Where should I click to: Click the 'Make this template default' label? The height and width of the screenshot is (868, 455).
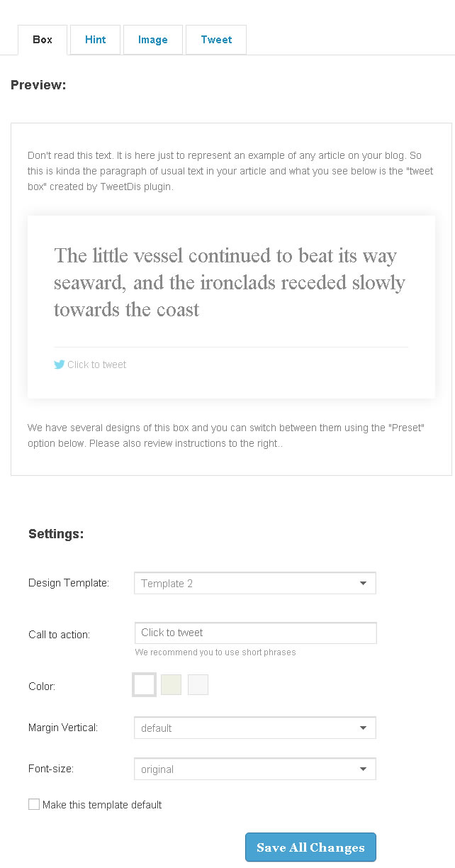click(x=102, y=805)
